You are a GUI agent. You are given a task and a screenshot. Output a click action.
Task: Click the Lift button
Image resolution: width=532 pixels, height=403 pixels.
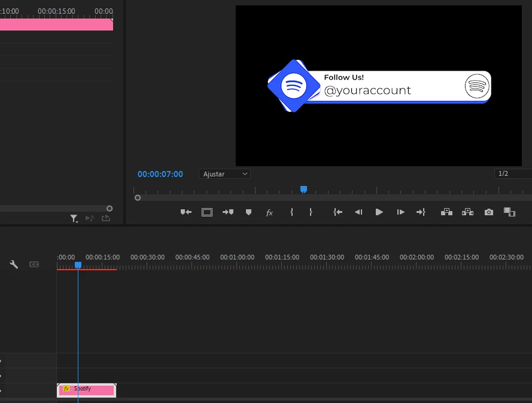click(x=446, y=212)
